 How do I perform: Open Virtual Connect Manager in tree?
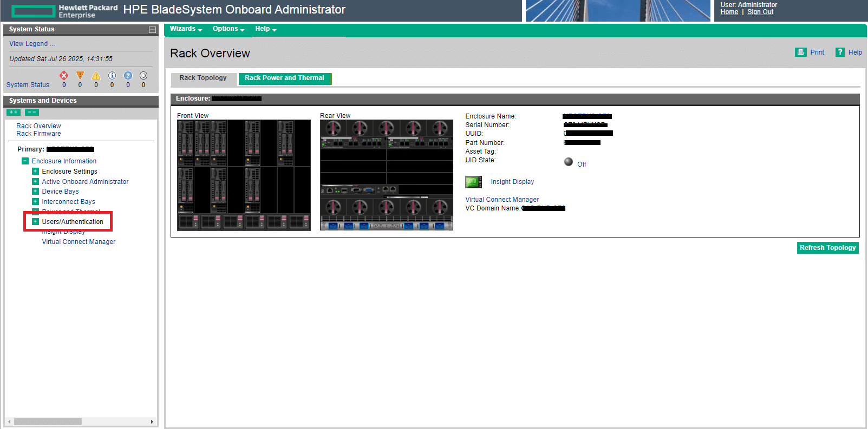tap(79, 242)
